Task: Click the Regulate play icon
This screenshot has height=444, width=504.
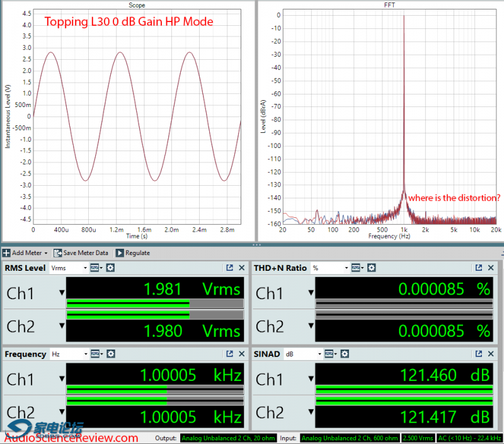Action: click(x=121, y=253)
